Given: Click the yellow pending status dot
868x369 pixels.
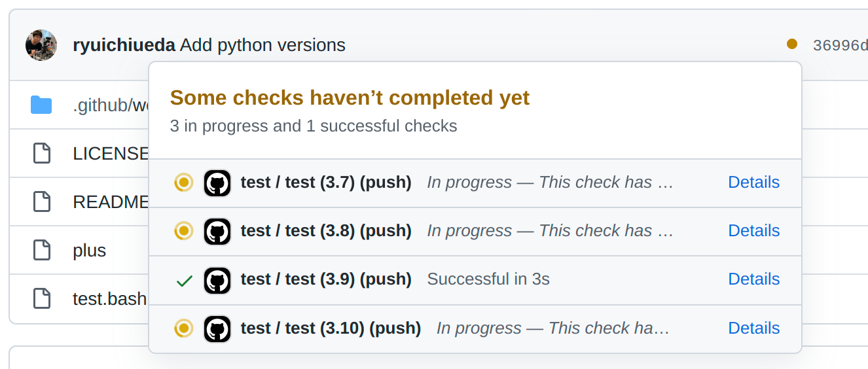Looking at the screenshot, I should click(x=792, y=44).
